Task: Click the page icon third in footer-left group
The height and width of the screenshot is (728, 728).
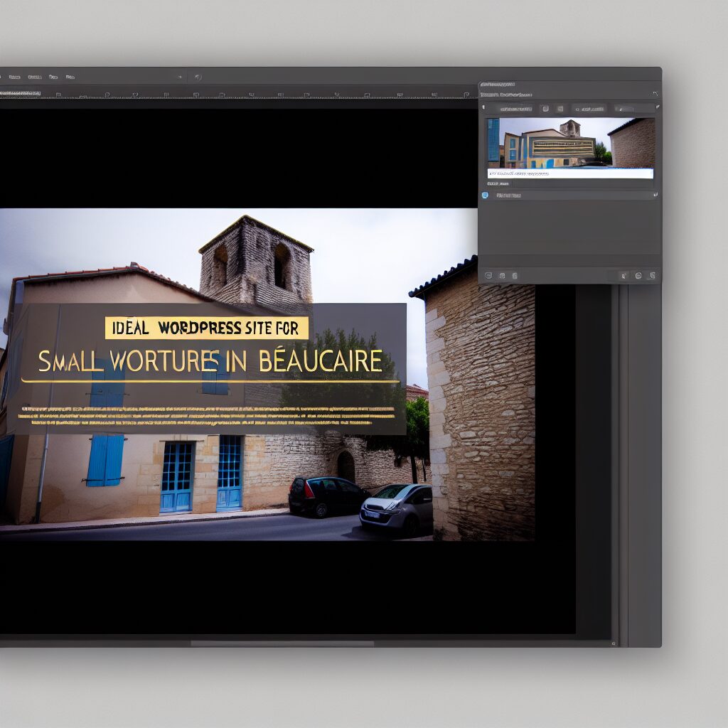Action: click(x=515, y=276)
